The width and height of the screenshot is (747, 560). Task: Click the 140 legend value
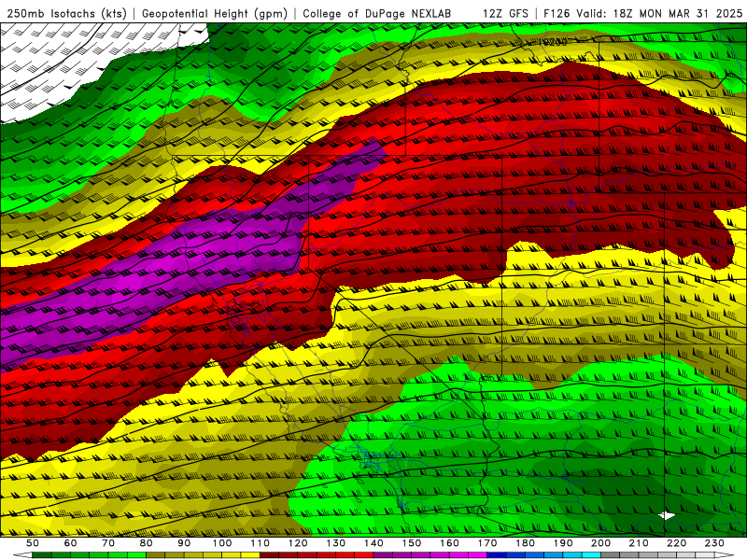pos(373,543)
